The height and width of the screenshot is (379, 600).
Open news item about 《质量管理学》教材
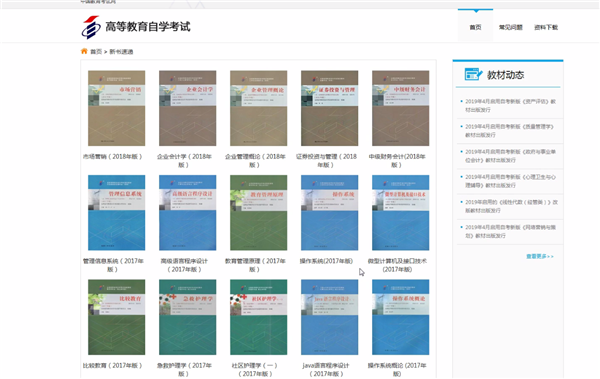[x=509, y=131]
